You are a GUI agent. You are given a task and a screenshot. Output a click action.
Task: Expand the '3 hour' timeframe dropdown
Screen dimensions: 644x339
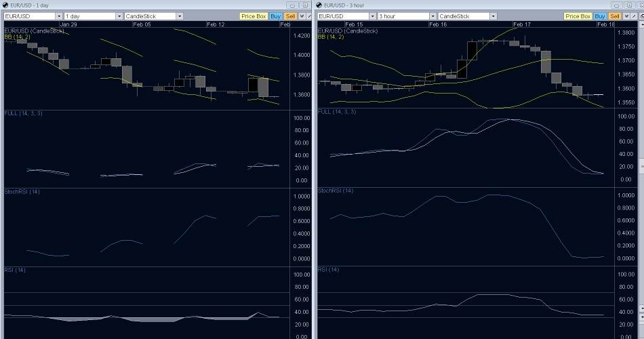point(432,16)
